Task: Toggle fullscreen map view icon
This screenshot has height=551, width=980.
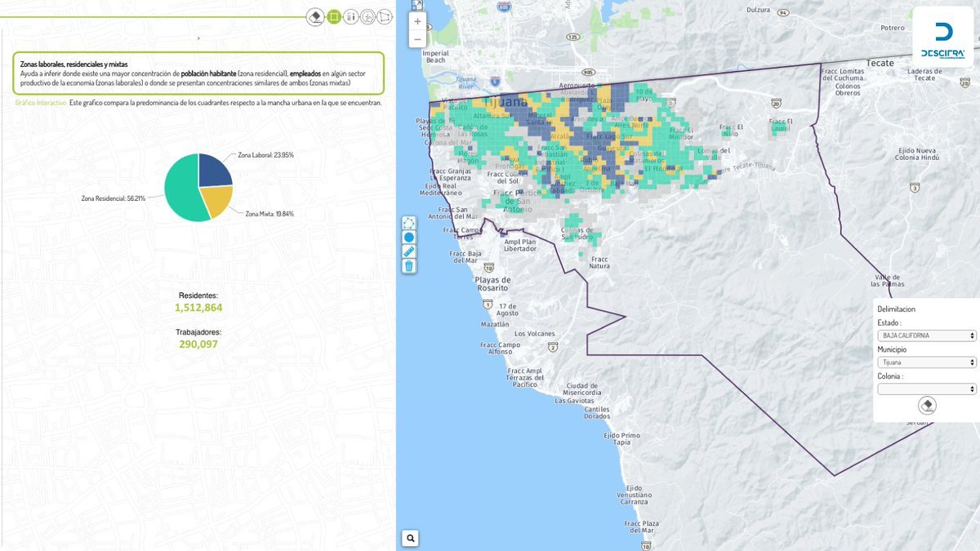Action: [x=417, y=5]
